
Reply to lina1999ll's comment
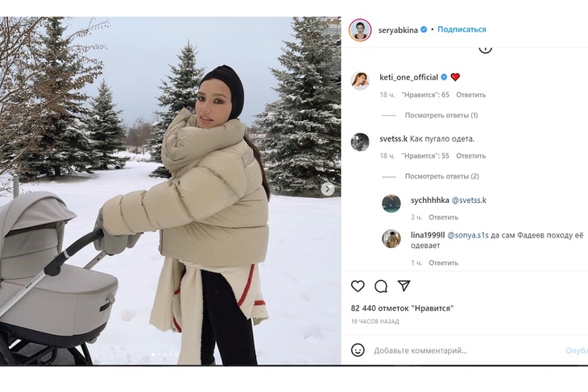(x=443, y=263)
